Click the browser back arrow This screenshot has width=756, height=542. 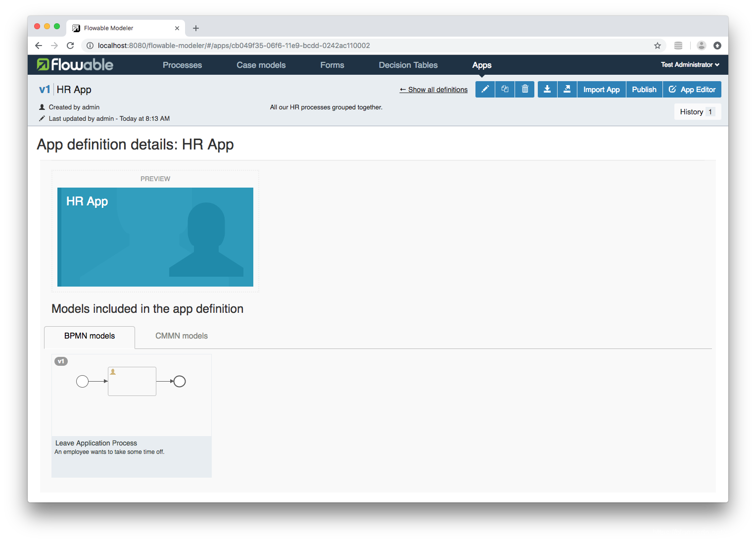(x=39, y=46)
